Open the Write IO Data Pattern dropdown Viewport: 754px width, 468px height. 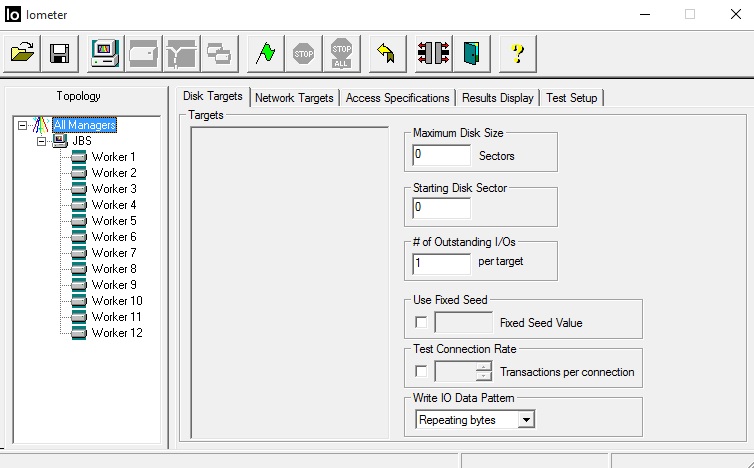click(x=526, y=420)
